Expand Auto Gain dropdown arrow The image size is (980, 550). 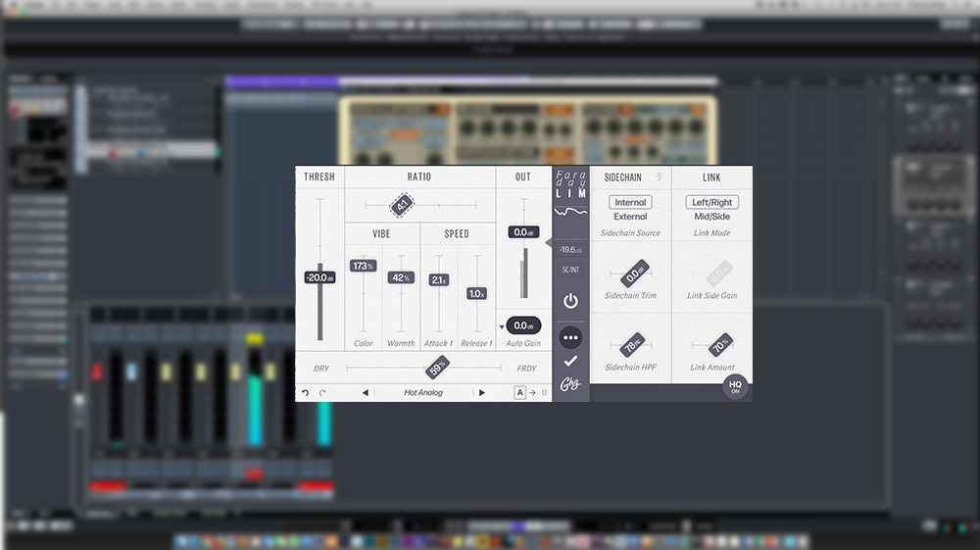point(501,326)
